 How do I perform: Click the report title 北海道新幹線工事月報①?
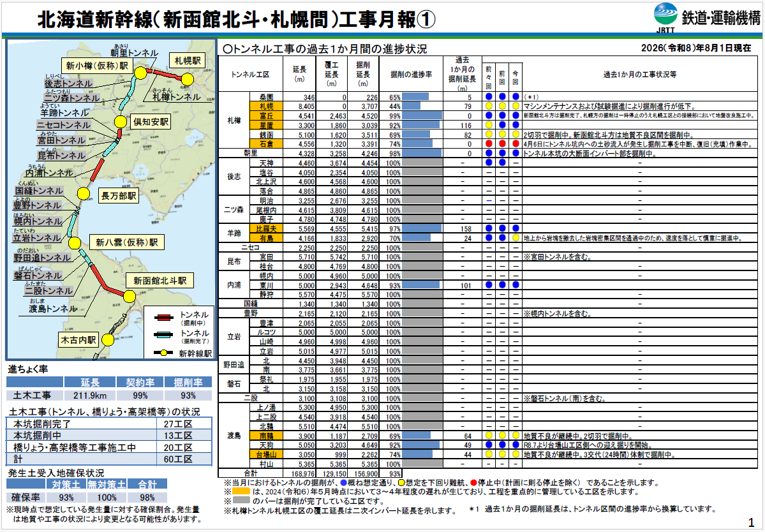click(237, 20)
